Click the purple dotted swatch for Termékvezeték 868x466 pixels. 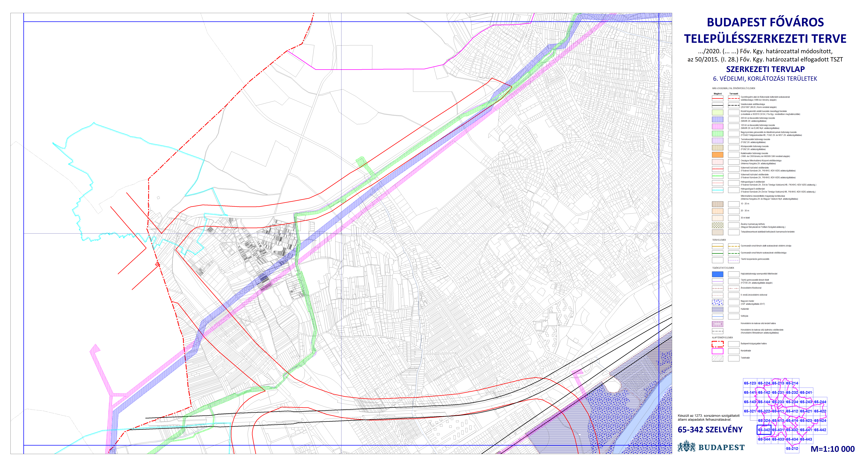tap(717, 141)
